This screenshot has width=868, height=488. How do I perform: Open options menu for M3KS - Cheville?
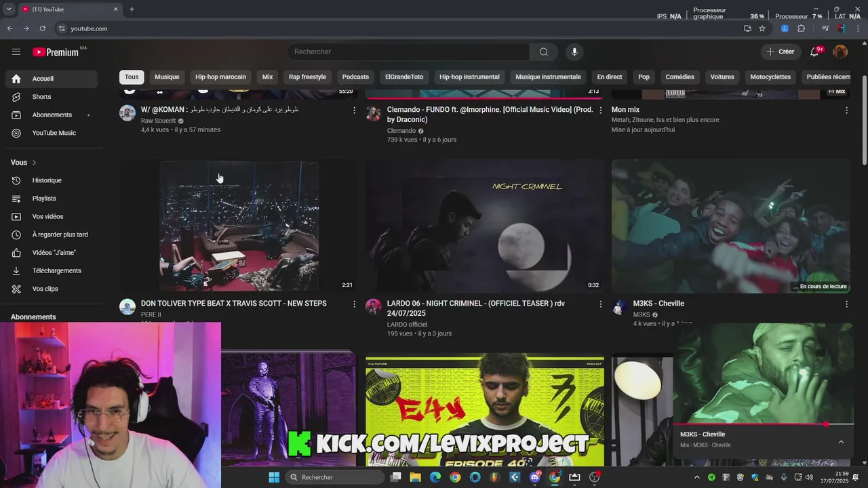click(x=846, y=304)
